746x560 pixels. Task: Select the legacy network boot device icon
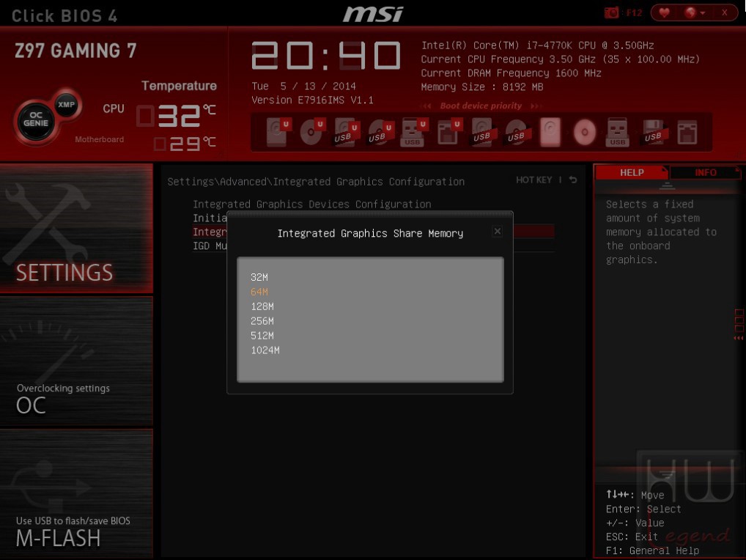click(687, 132)
